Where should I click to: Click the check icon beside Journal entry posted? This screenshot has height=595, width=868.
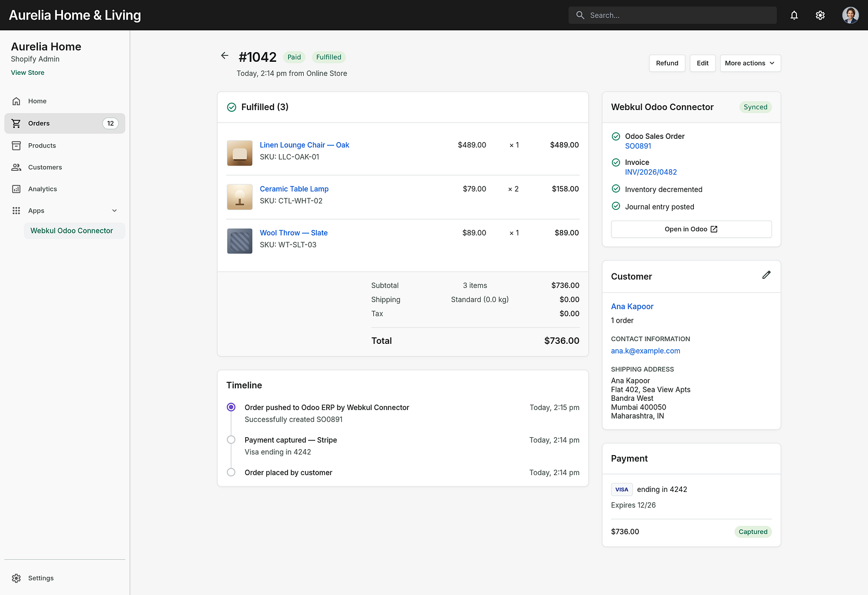[x=616, y=206]
